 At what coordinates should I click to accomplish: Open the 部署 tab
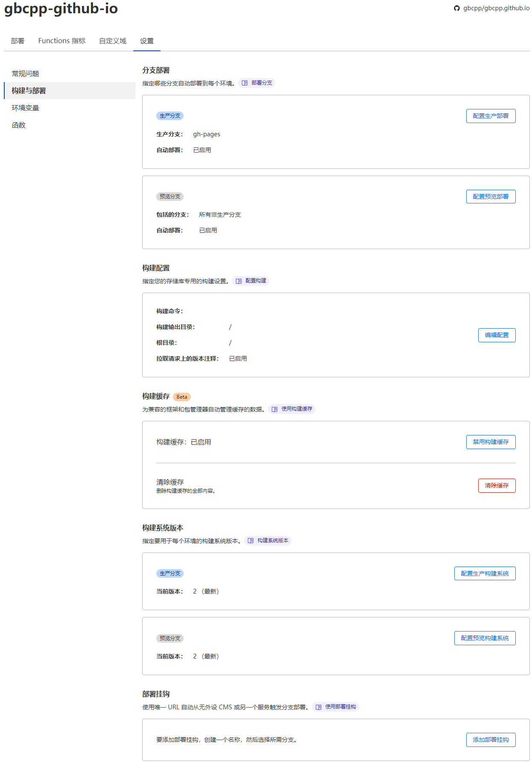pos(18,41)
